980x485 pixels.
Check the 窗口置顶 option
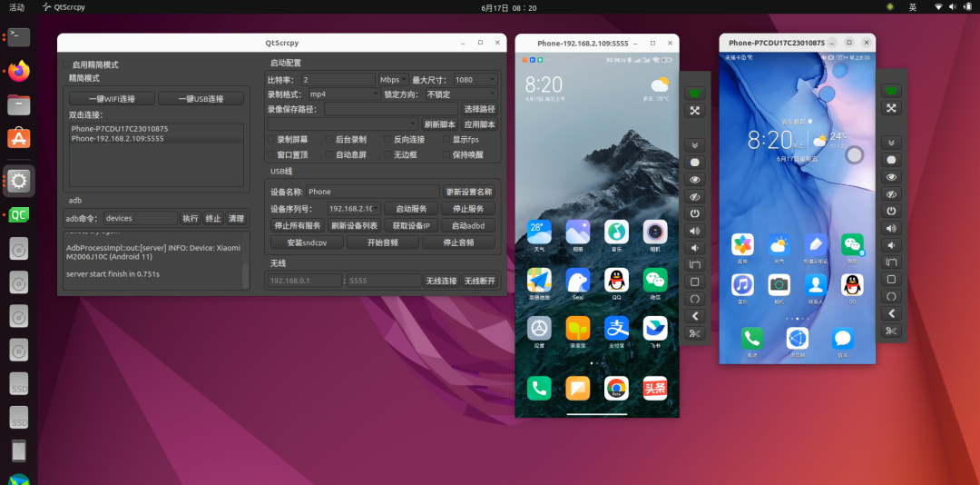click(271, 154)
